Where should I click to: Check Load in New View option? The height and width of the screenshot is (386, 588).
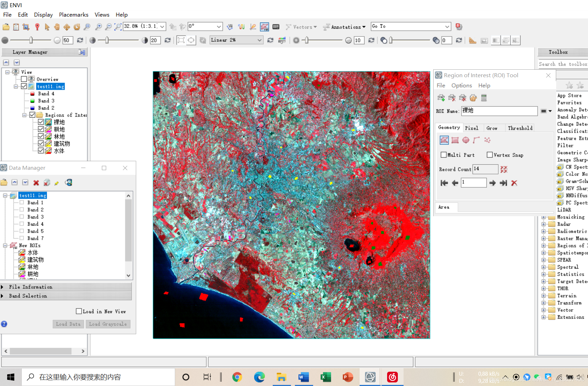tap(79, 311)
